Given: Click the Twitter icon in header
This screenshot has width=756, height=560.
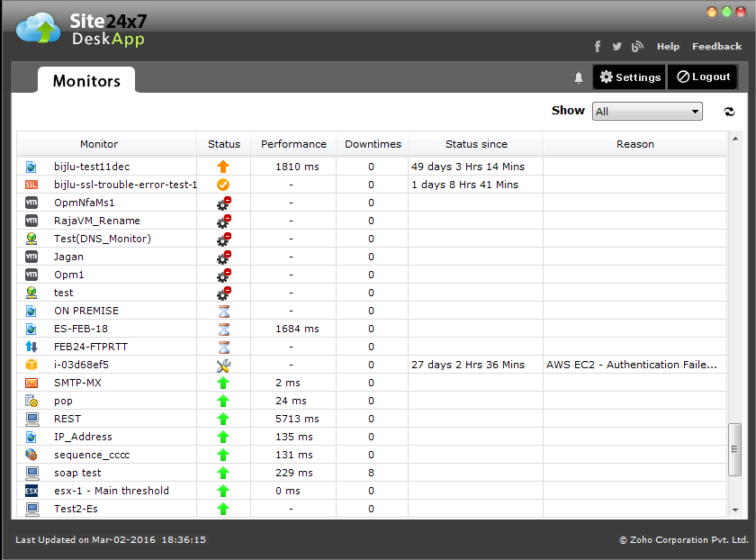Looking at the screenshot, I should tap(616, 47).
